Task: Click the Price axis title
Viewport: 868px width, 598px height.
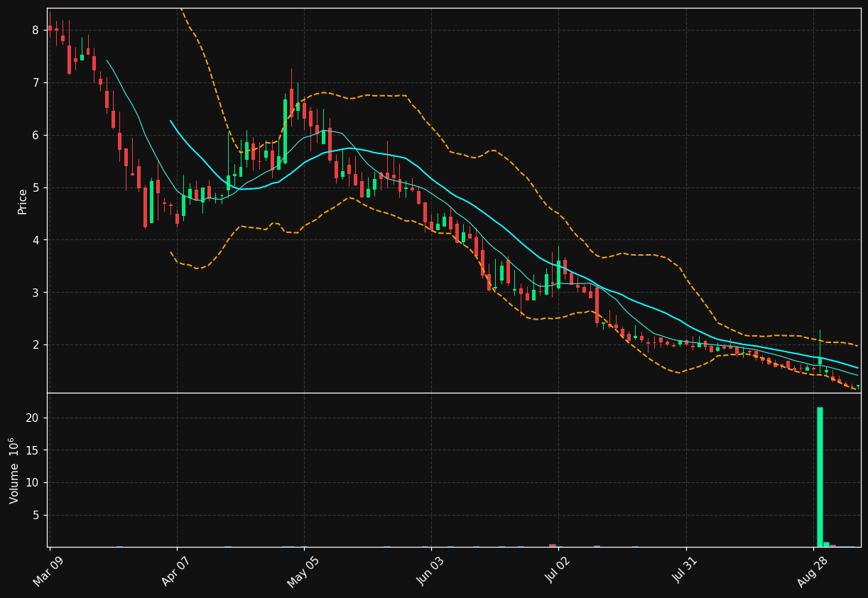Action: [23, 201]
